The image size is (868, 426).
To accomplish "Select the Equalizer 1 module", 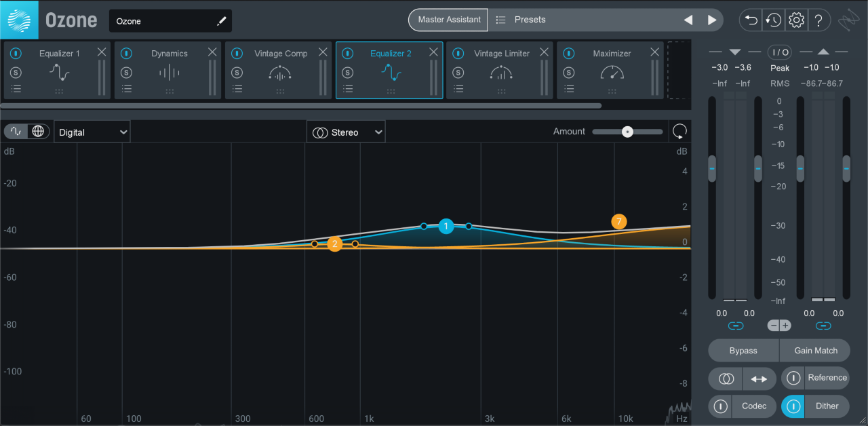I will pyautogui.click(x=58, y=71).
